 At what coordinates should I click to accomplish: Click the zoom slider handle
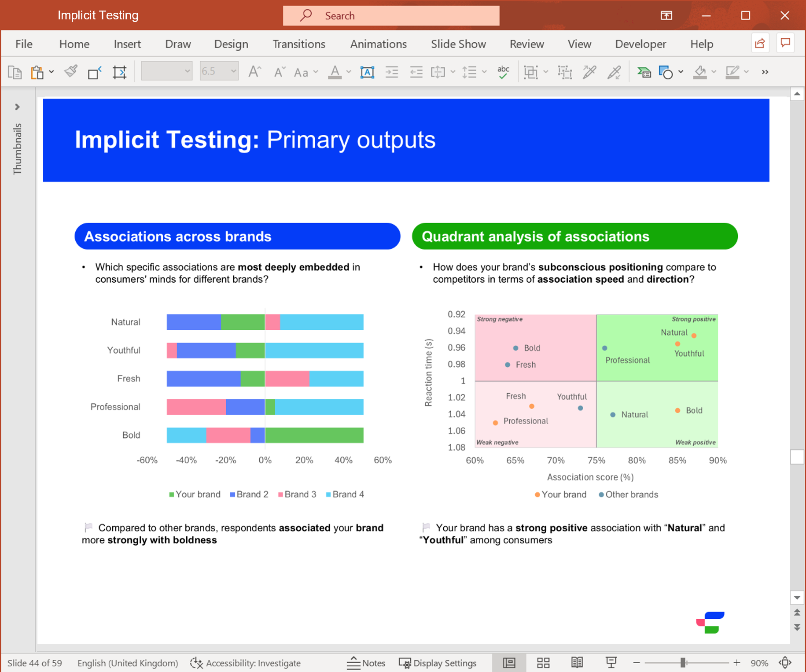[683, 663]
